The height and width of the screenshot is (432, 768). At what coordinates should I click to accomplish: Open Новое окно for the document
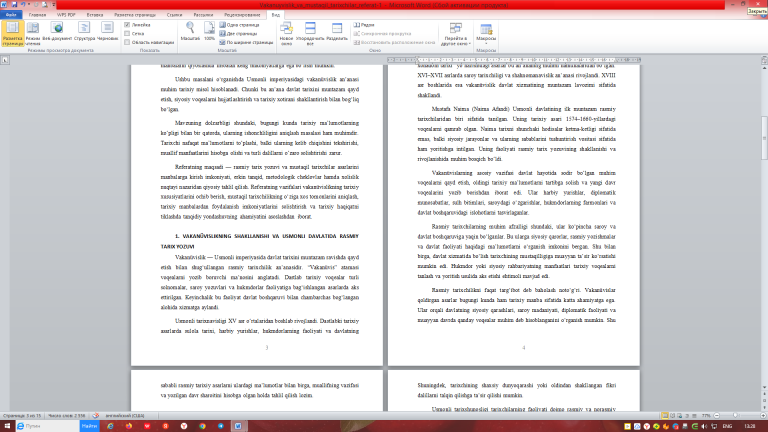286,33
